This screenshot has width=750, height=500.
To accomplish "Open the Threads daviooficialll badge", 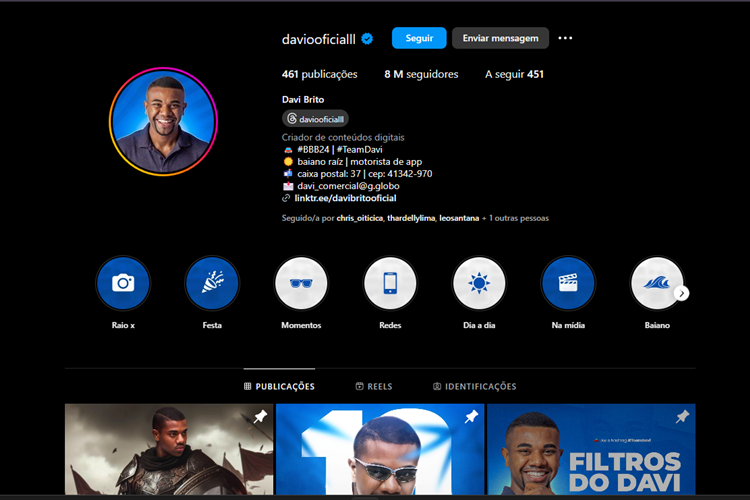I will (315, 118).
